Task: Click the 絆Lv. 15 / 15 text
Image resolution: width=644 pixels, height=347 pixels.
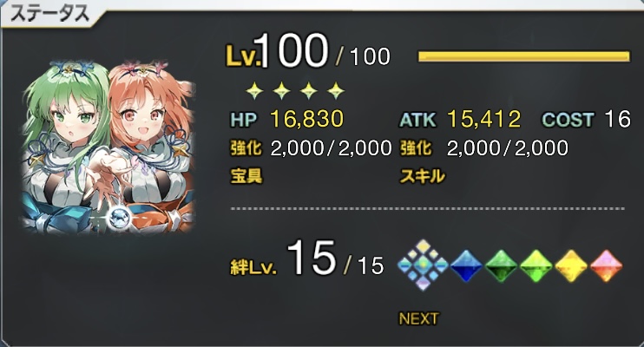Action: coord(306,259)
